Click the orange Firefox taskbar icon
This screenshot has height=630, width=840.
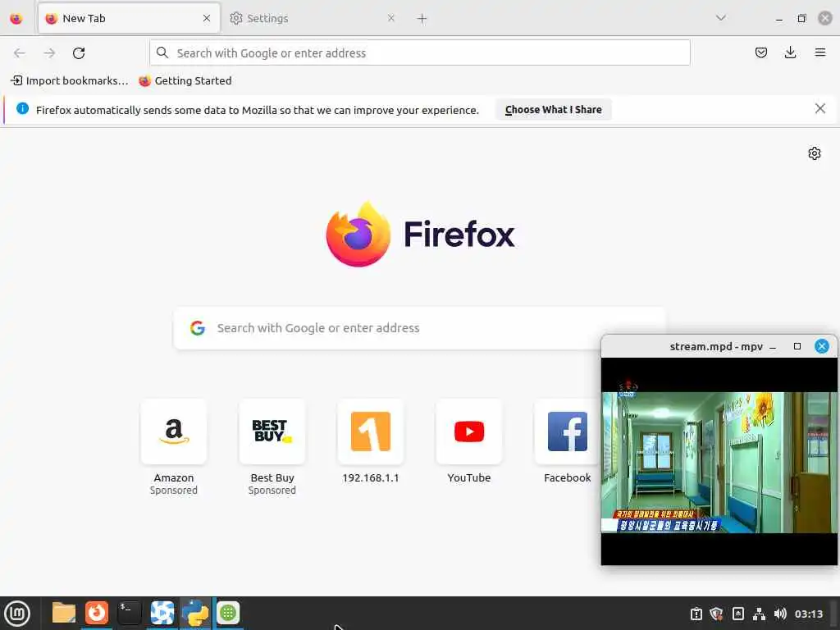97,613
